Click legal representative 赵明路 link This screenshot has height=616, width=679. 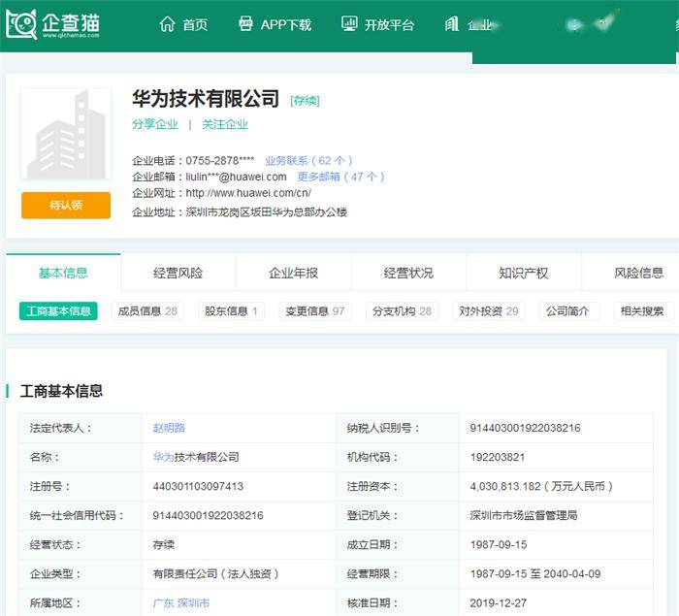[x=169, y=428]
